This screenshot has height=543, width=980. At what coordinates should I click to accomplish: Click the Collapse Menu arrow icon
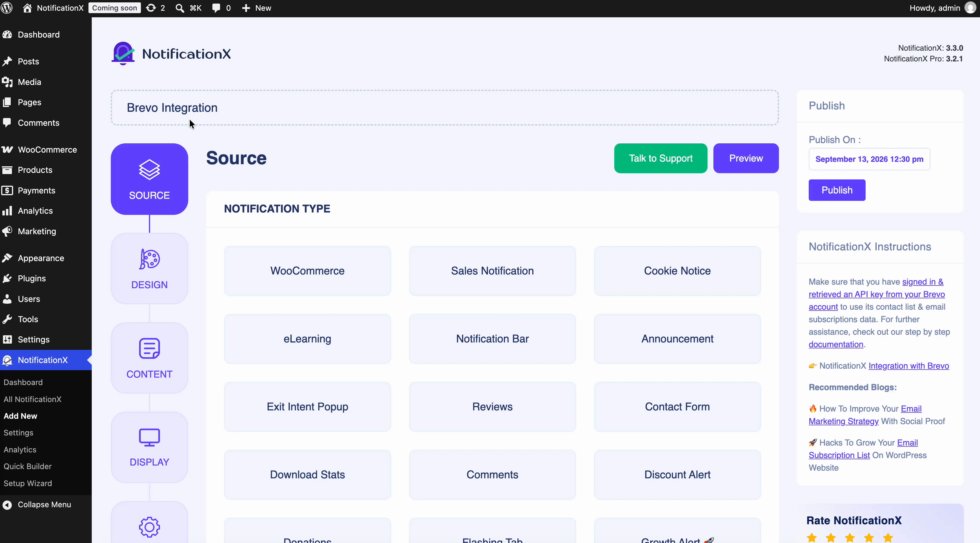click(7, 505)
